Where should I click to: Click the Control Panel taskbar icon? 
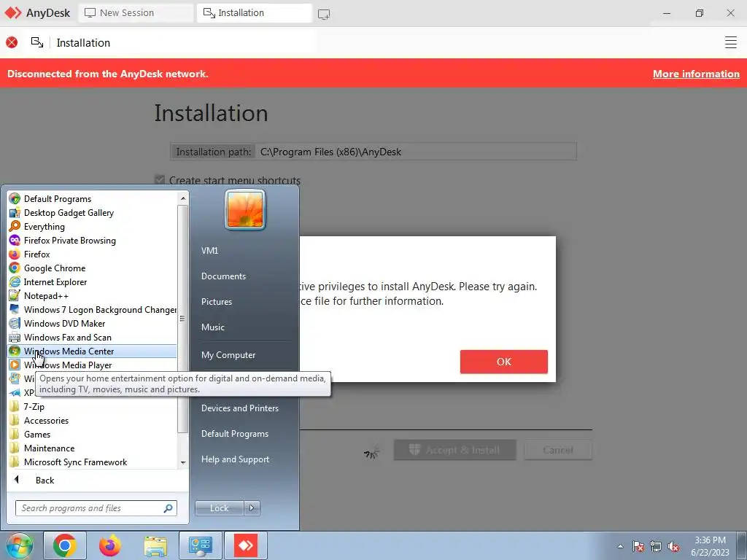pos(200,545)
